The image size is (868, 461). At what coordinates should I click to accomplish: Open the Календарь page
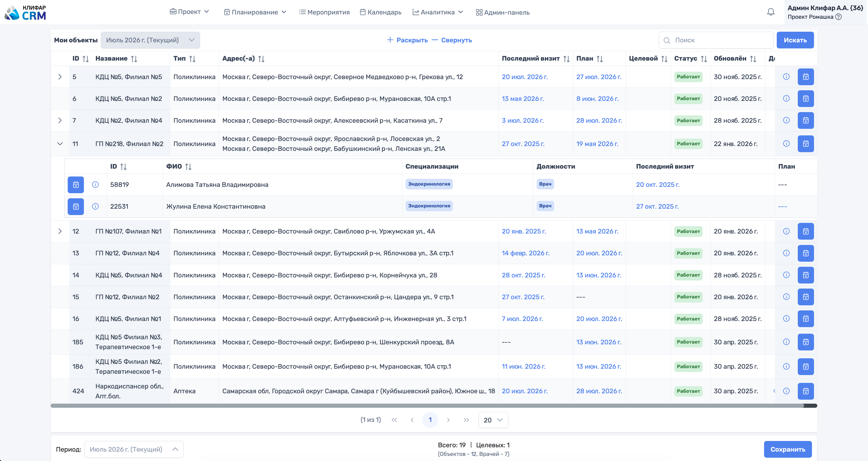[x=381, y=12]
